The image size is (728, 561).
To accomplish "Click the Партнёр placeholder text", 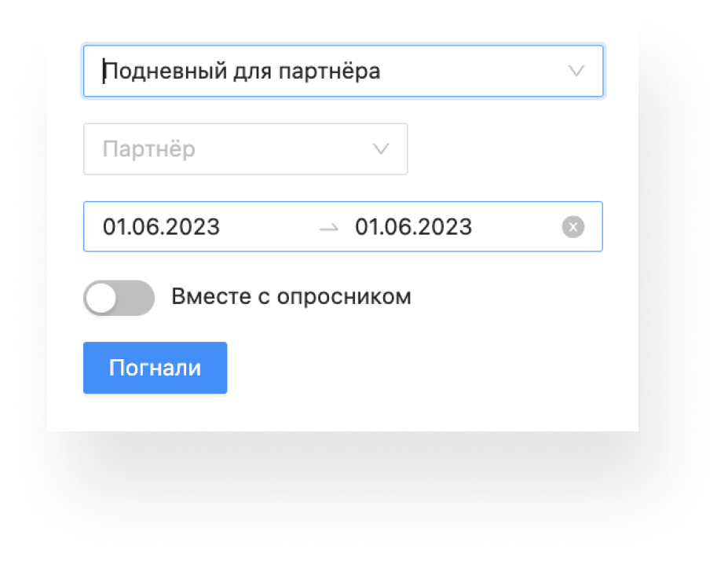I will pos(149,149).
